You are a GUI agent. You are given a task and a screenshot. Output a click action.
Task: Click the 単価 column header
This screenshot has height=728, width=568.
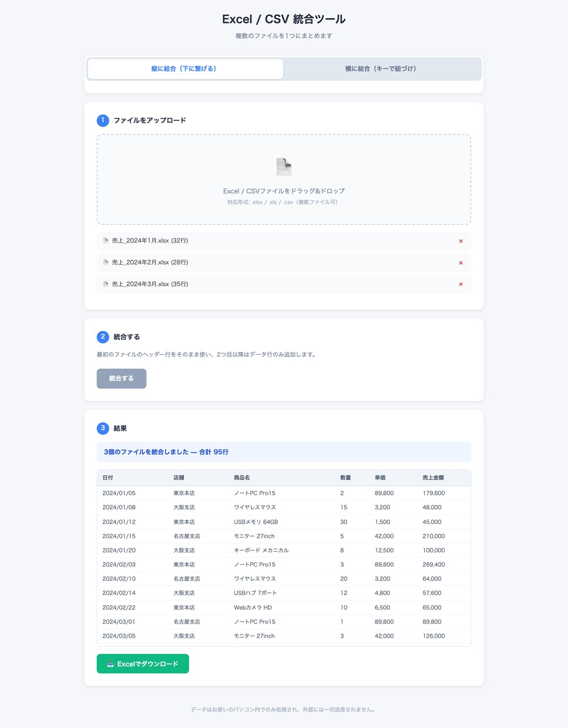click(380, 478)
